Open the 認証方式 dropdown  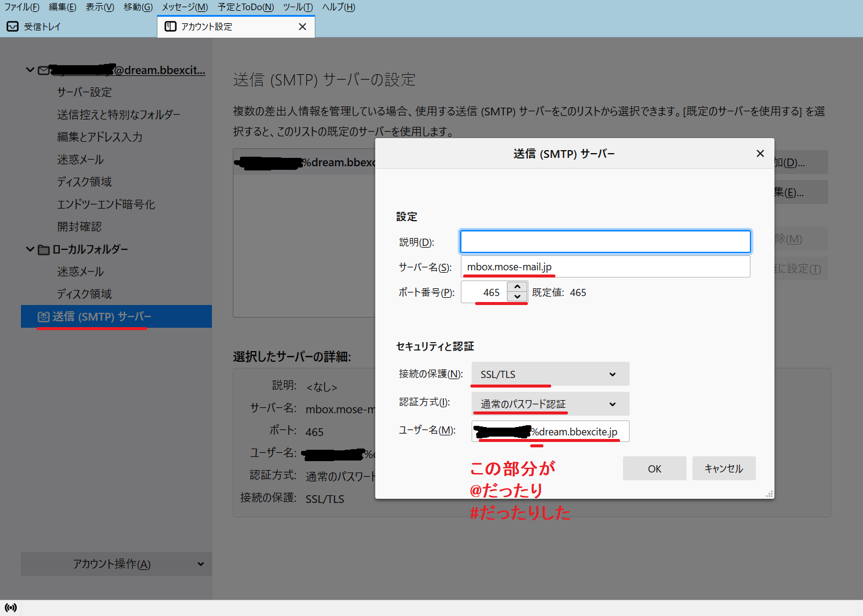tap(550, 404)
